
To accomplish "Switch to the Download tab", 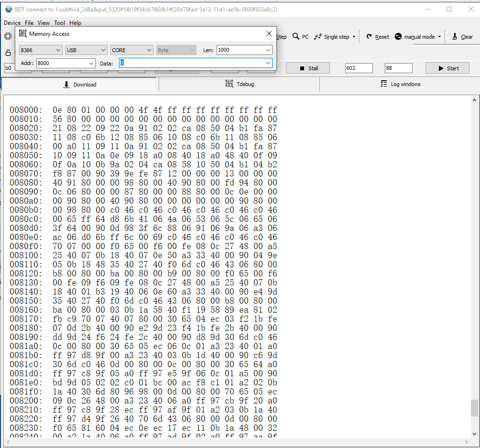I will (80, 85).
